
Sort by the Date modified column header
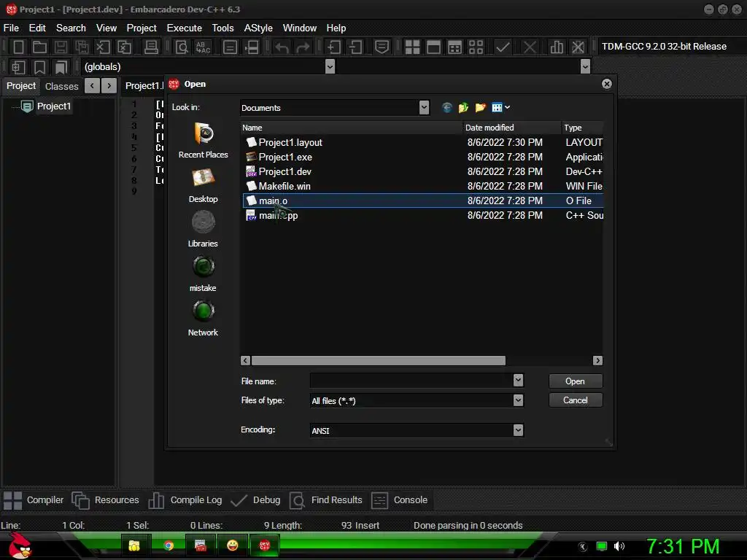click(511, 128)
